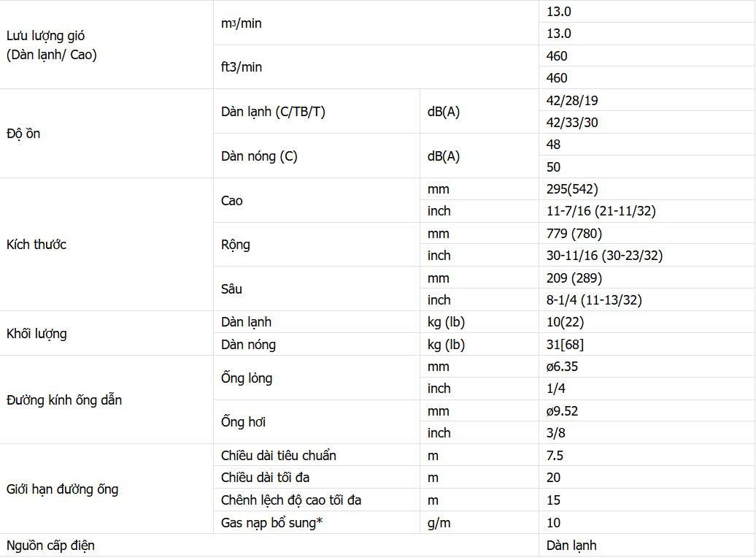The image size is (756, 558).
Task: Click the 'ø9.52' diameter value
Action: (x=562, y=411)
